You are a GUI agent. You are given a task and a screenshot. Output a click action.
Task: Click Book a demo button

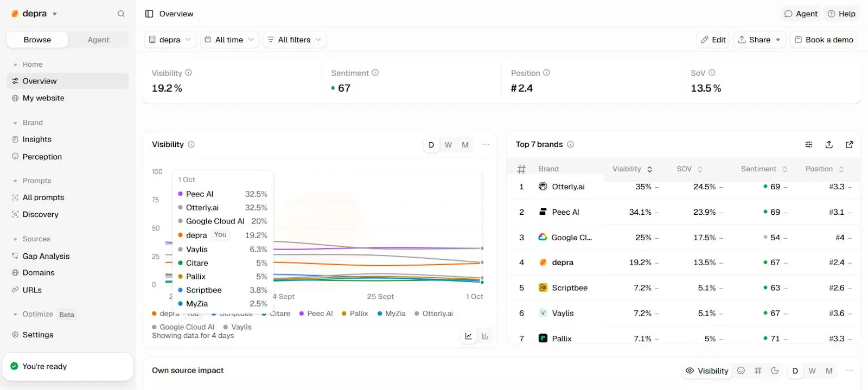coord(824,40)
